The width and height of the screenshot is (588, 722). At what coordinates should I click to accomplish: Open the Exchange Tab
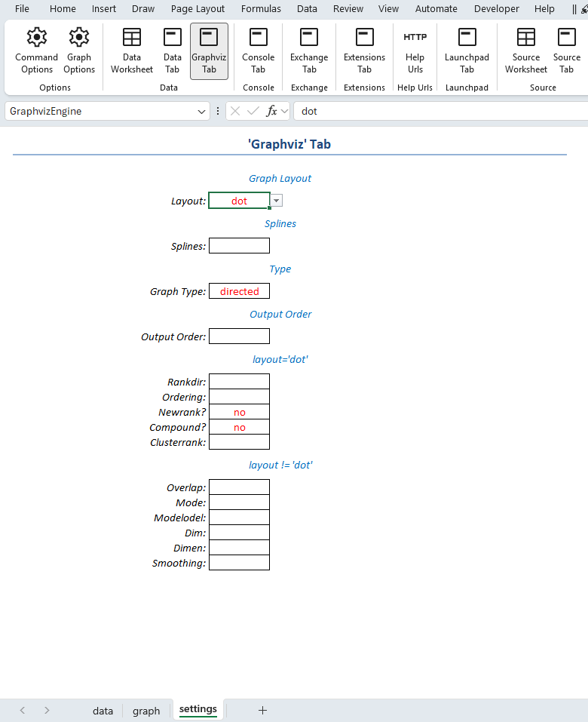(309, 51)
